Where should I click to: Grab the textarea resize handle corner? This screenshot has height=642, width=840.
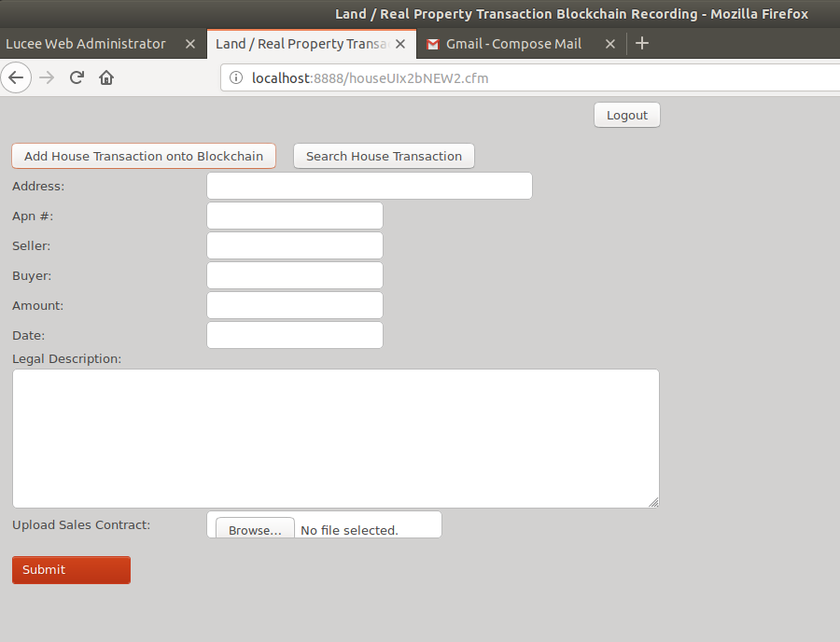click(653, 502)
